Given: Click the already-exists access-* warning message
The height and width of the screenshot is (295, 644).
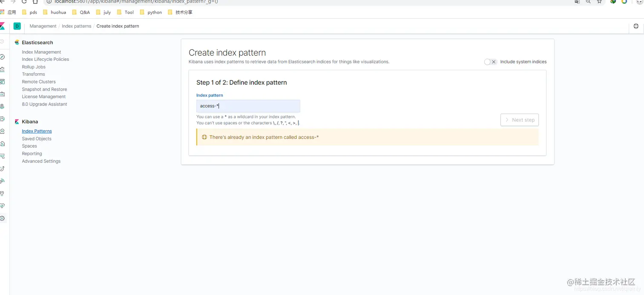Looking at the screenshot, I should [368, 137].
